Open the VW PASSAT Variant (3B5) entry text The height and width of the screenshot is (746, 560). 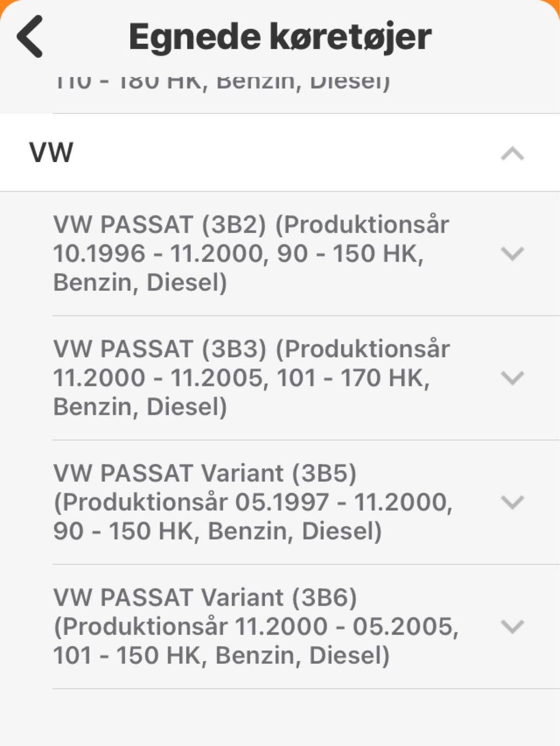(253, 502)
